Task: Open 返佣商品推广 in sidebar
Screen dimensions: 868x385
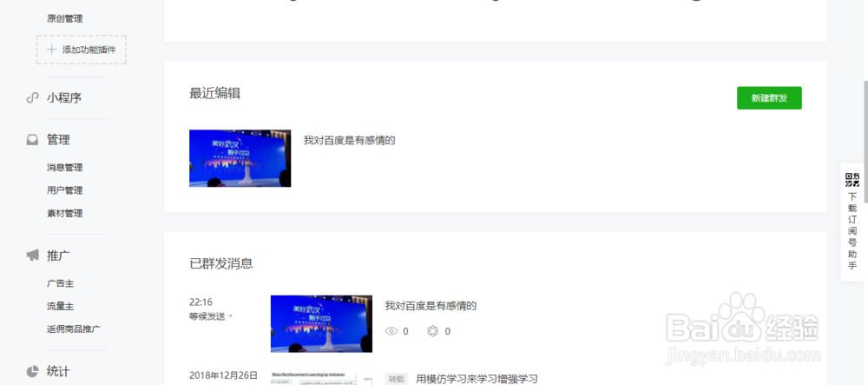Action: pos(74,329)
